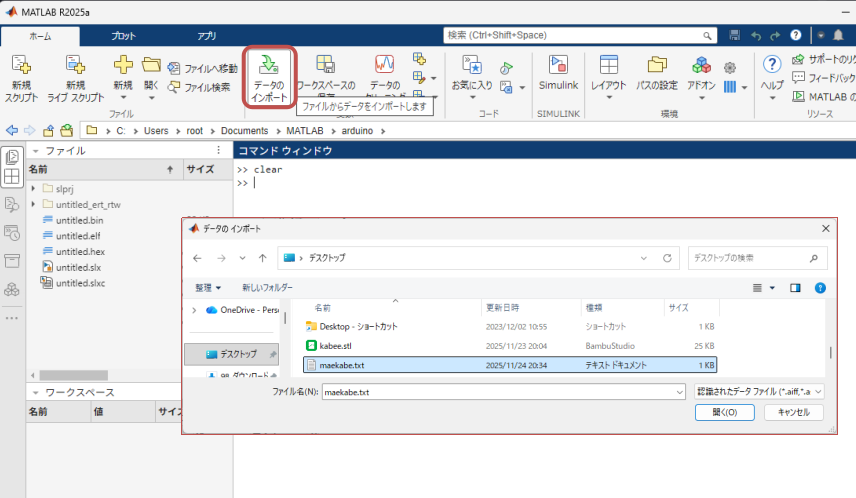Expand the untitled_ert_rtw folder
The image size is (856, 498).
tap(34, 204)
